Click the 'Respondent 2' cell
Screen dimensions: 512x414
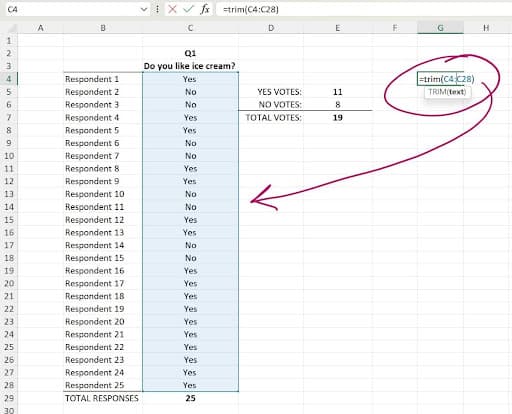pyautogui.click(x=103, y=92)
